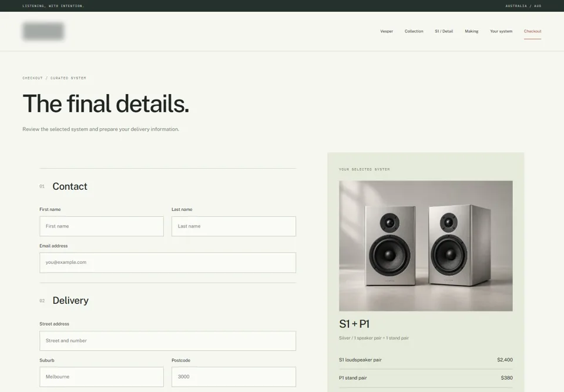This screenshot has width=564, height=392.
Task: Go to the Collection page
Action: tap(414, 31)
